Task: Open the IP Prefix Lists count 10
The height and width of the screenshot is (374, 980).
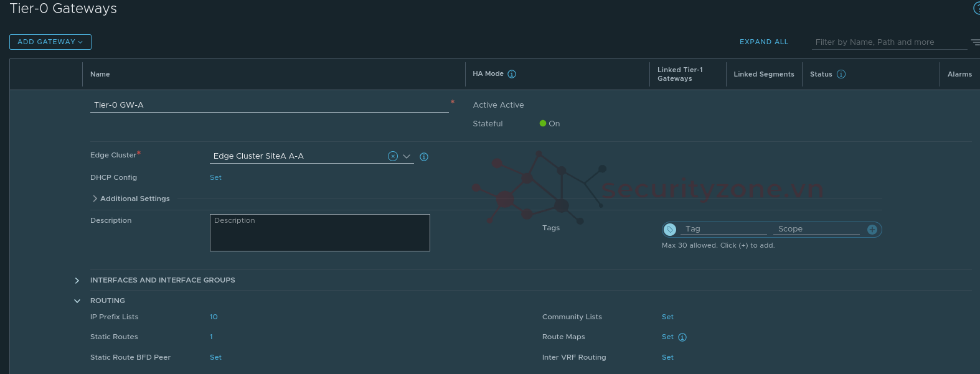Action: (214, 317)
